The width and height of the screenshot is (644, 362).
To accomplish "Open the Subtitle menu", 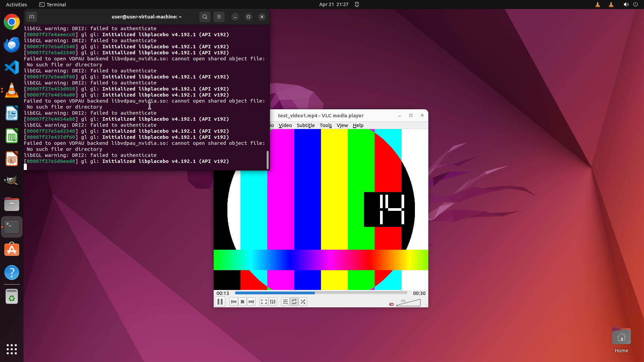I will 306,125.
